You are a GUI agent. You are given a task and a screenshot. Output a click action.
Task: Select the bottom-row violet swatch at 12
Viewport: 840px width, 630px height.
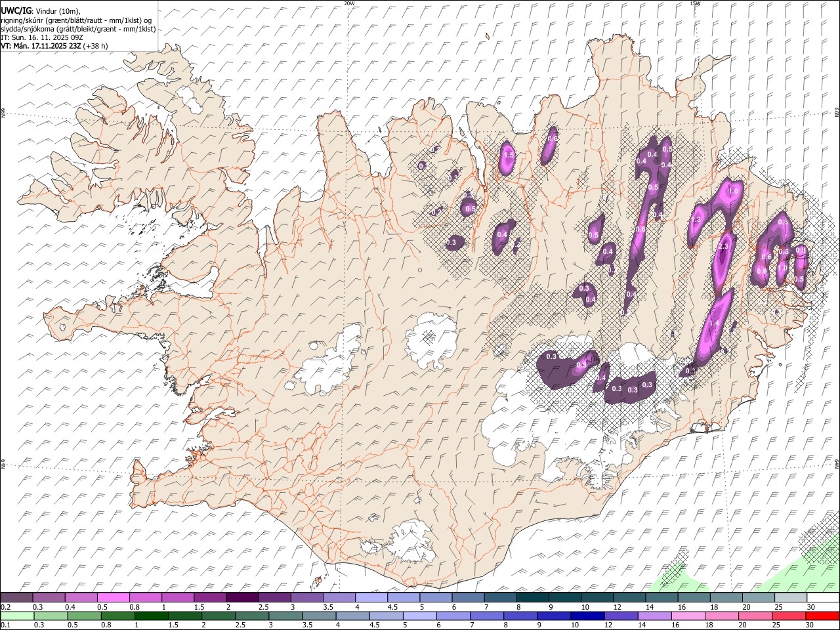[x=621, y=616]
